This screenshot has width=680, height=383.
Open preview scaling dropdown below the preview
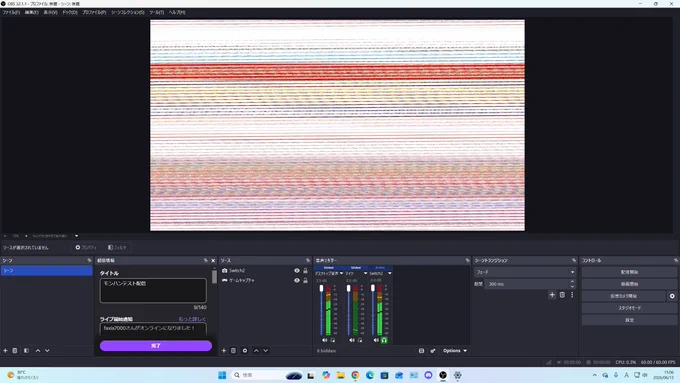click(x=76, y=236)
